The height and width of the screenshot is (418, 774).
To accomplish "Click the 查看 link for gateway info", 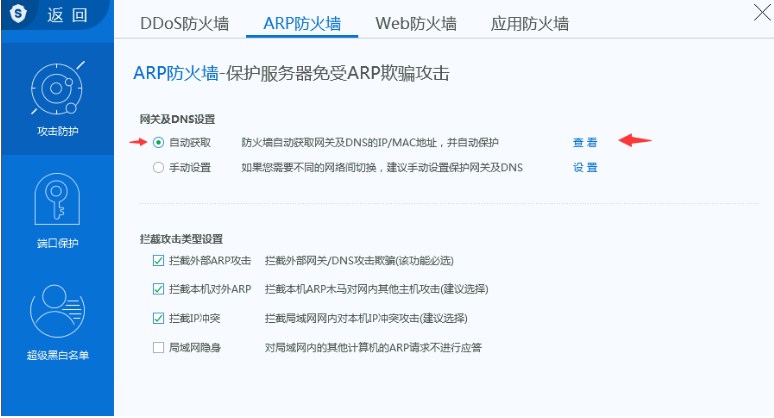I will pyautogui.click(x=585, y=142).
